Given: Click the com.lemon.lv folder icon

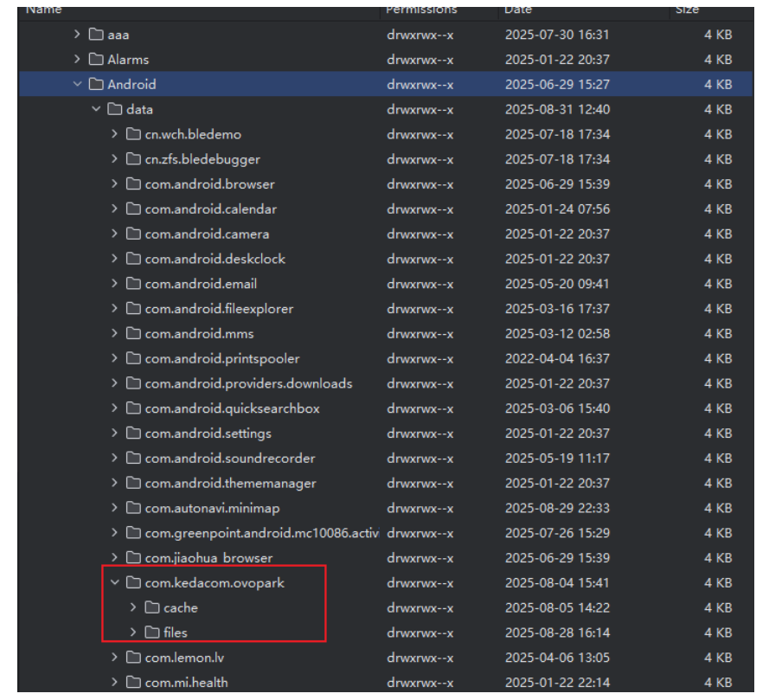Looking at the screenshot, I should 133,658.
